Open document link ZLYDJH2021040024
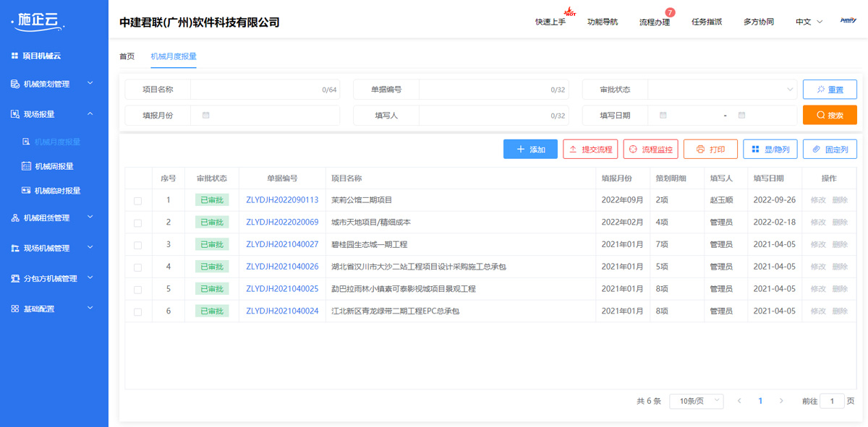 coord(282,311)
